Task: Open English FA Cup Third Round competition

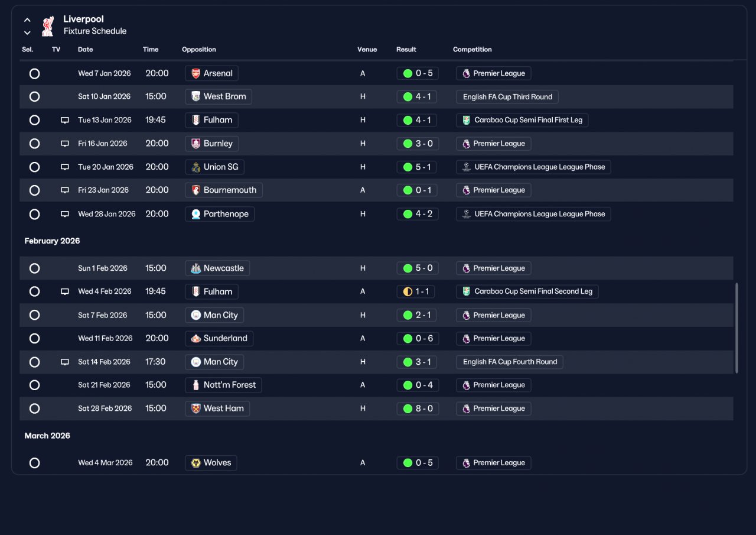Action: click(507, 97)
